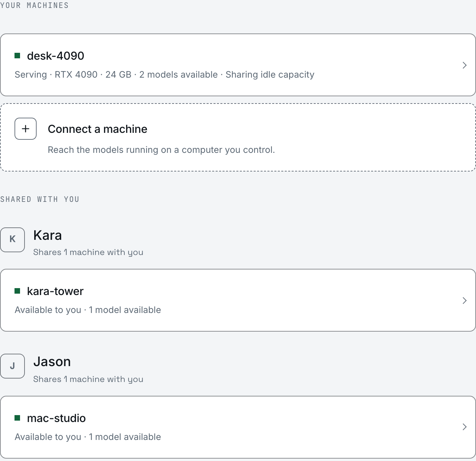Click the Kara user name heading

click(48, 235)
